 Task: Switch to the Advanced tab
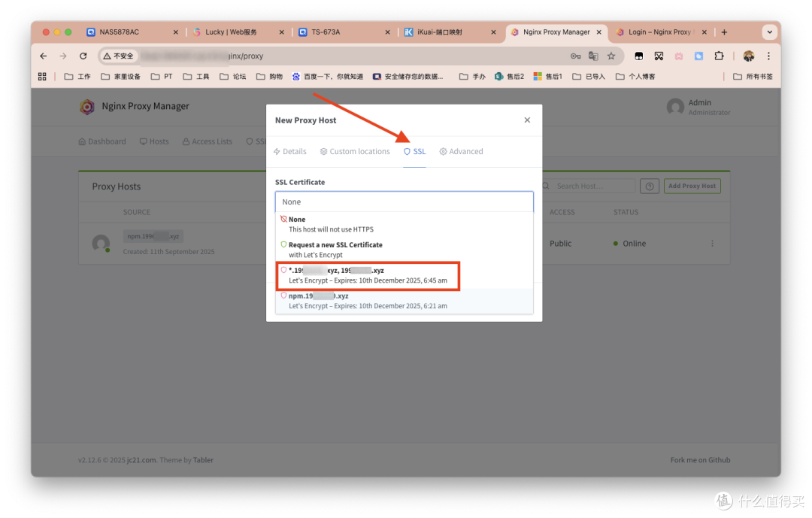pyautogui.click(x=461, y=151)
